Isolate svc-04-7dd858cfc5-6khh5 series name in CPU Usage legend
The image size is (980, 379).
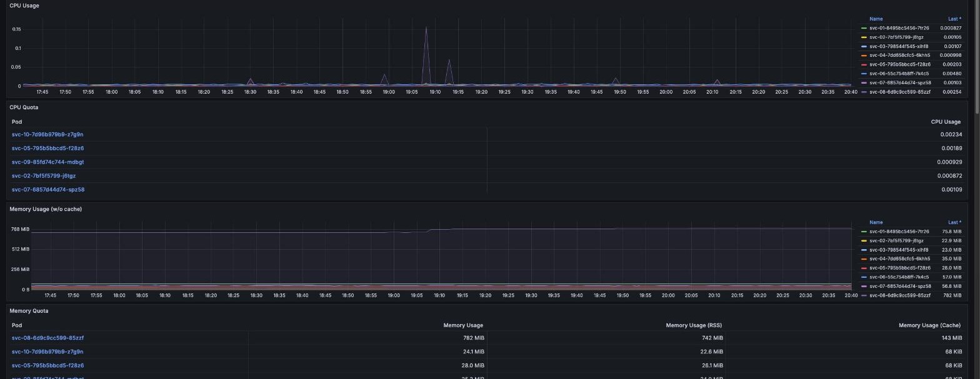pos(899,56)
